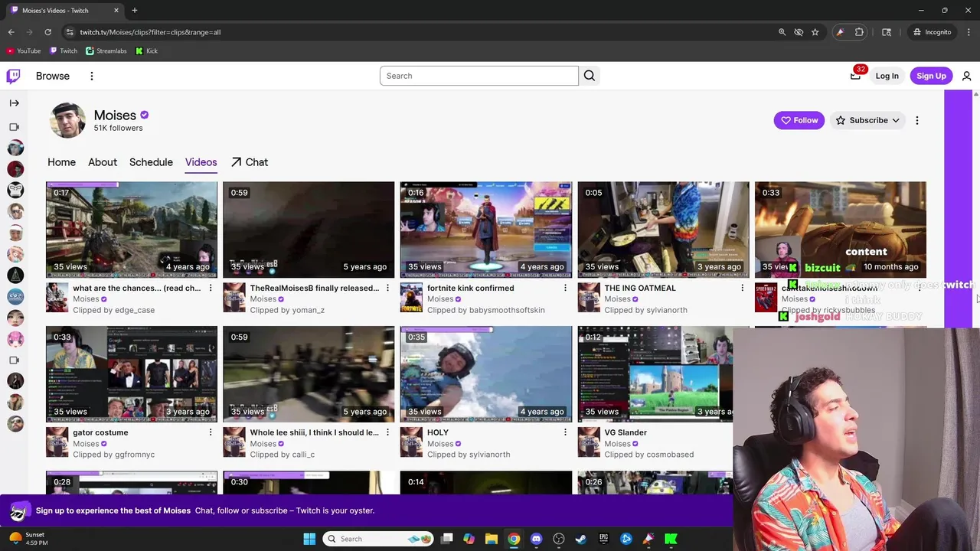
Task: Expand the left sidebar arrow
Action: 14,103
